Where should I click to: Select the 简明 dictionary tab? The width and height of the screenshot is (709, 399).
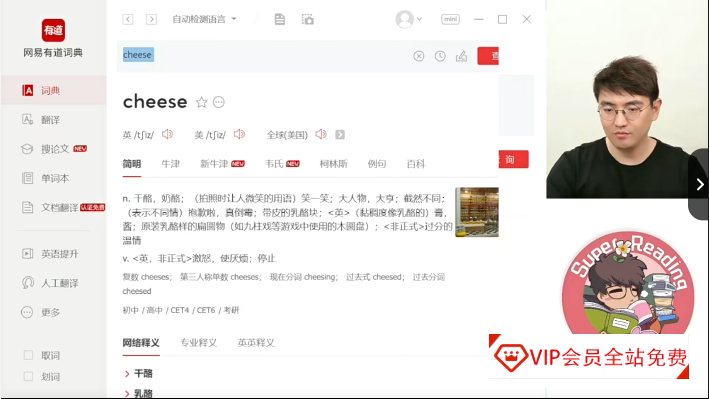[132, 164]
